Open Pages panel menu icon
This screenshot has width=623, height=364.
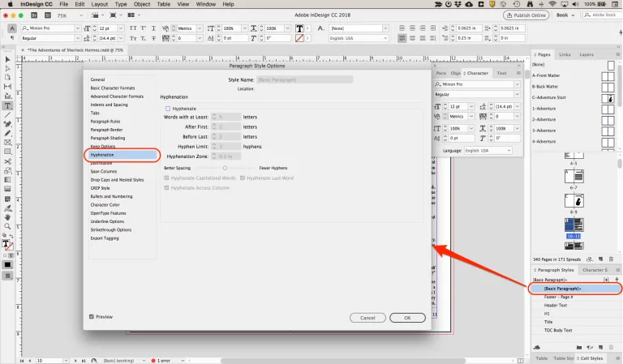pos(618,54)
